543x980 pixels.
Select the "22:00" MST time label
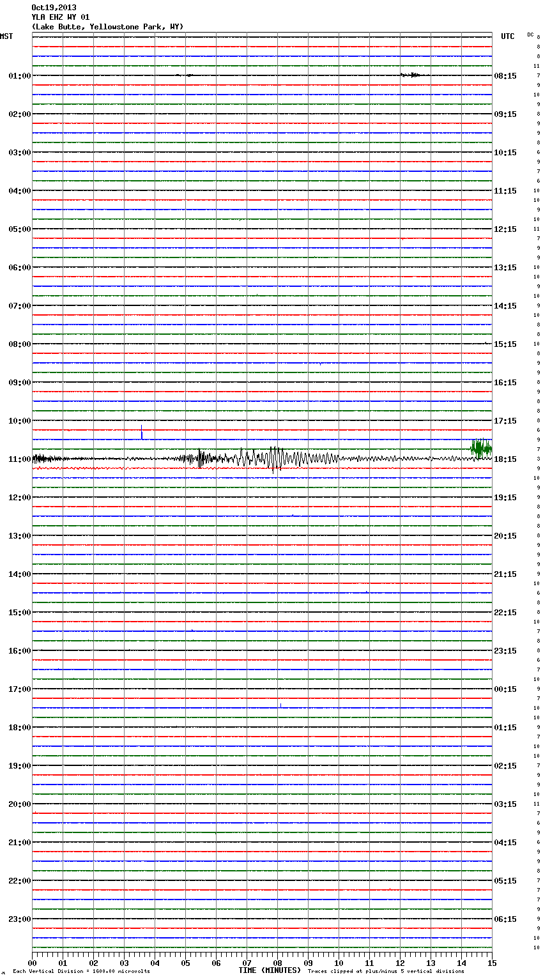[20, 881]
